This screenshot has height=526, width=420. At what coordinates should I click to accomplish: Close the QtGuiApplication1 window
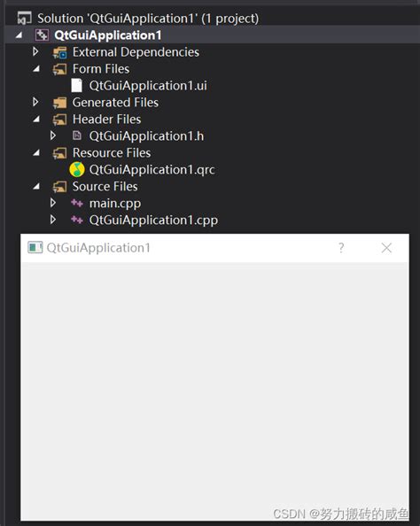click(x=386, y=248)
